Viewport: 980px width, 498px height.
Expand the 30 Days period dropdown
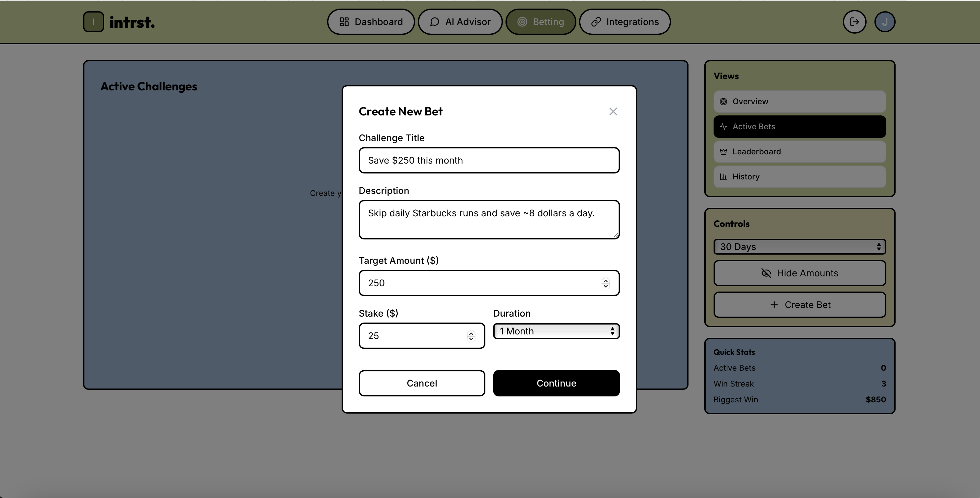coord(799,247)
